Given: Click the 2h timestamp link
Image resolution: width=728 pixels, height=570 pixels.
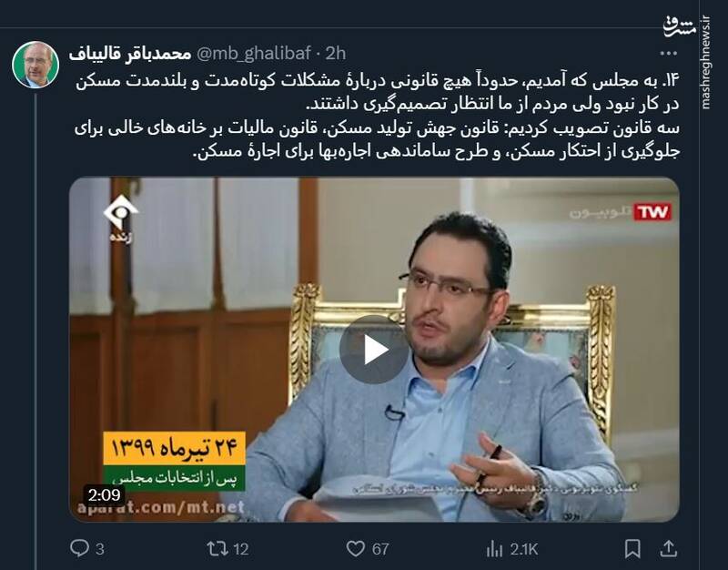Looking at the screenshot, I should tap(335, 54).
